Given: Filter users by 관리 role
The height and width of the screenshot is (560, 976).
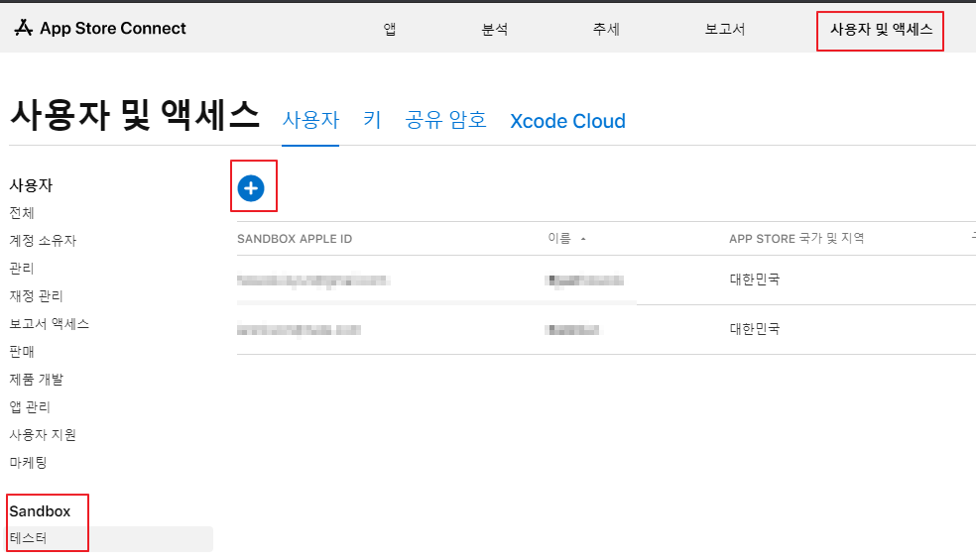Looking at the screenshot, I should coord(22,269).
